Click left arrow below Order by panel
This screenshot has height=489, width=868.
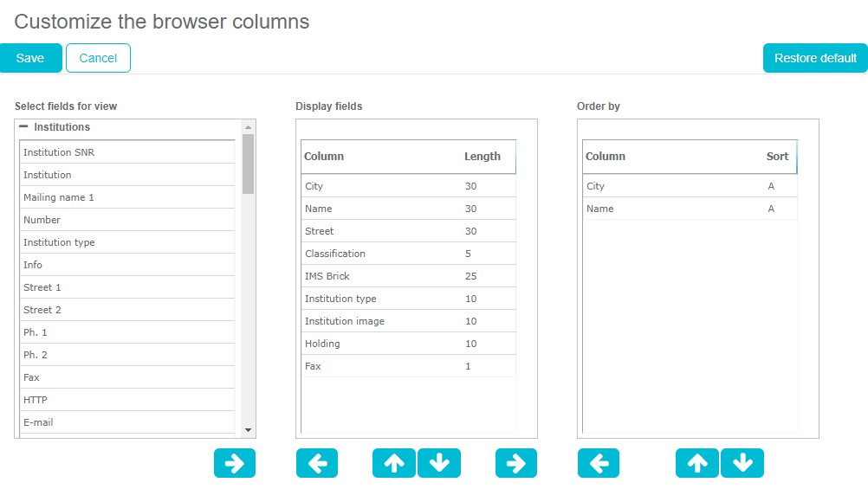point(599,463)
